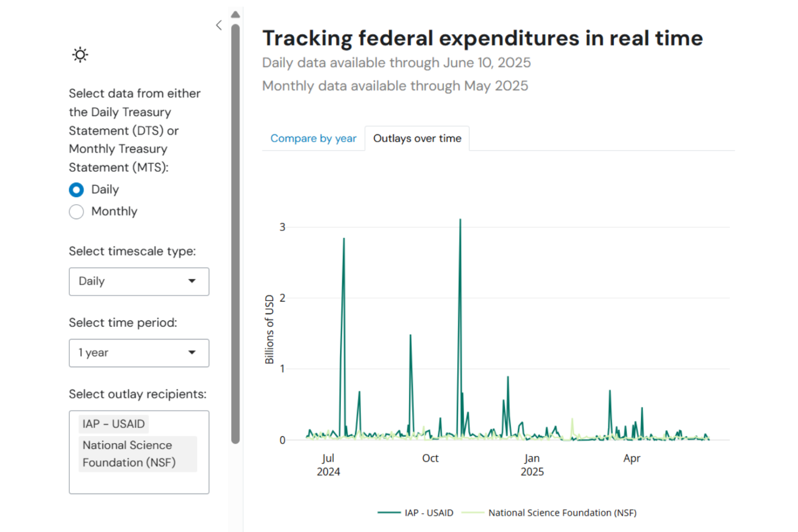Click the scrollbar up arrow

235,14
